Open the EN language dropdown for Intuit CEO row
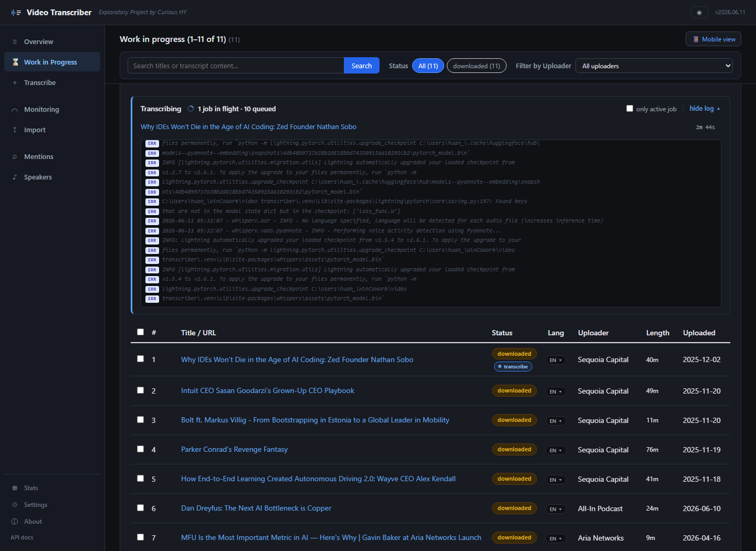 coord(556,391)
